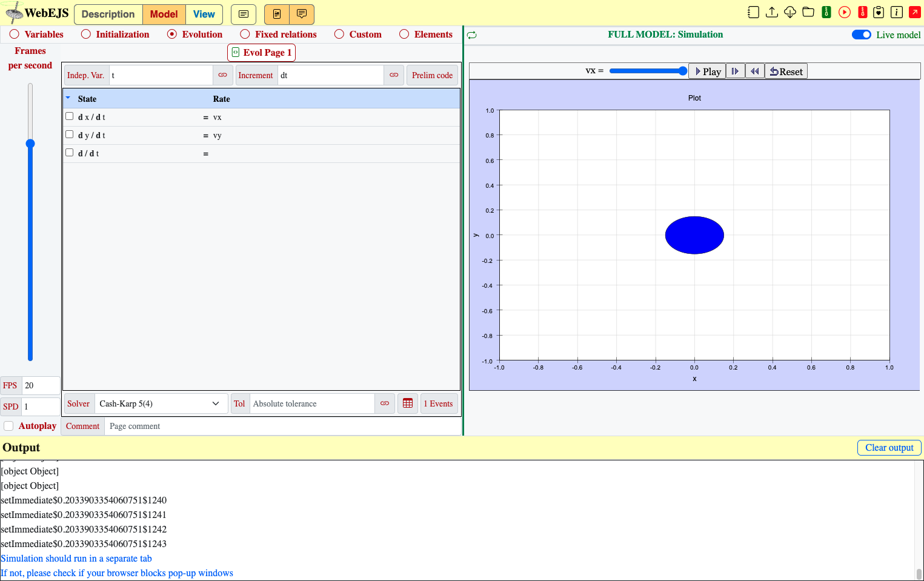Click the upload file icon
924x581 pixels.
click(x=772, y=12)
